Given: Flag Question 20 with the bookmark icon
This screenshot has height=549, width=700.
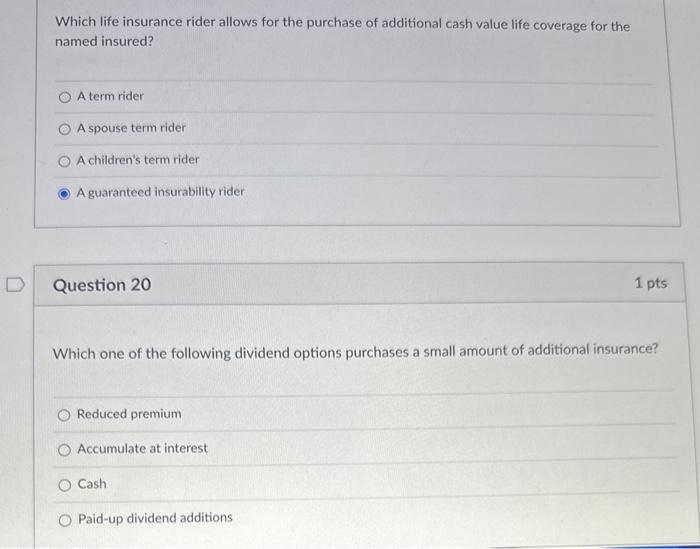Looking at the screenshot, I should tap(15, 285).
